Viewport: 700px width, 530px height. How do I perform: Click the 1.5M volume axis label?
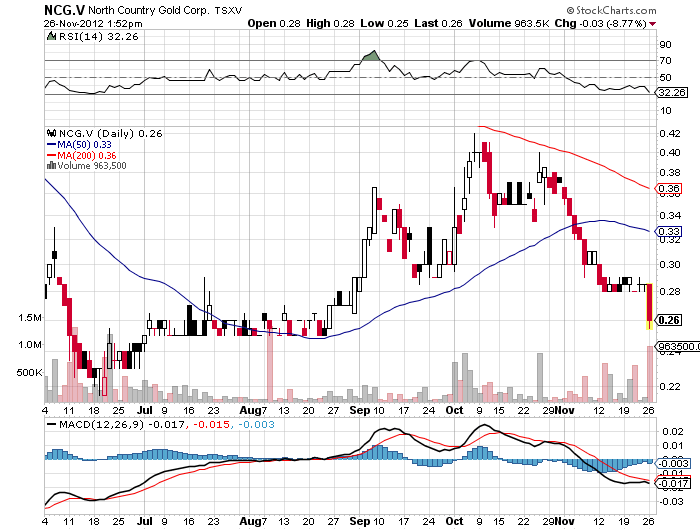(30, 318)
